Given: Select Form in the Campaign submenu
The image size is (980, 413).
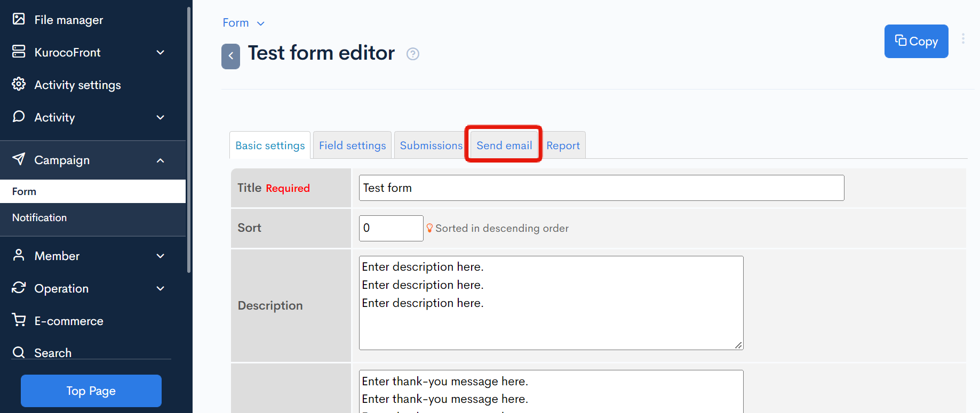Looking at the screenshot, I should click(93, 191).
